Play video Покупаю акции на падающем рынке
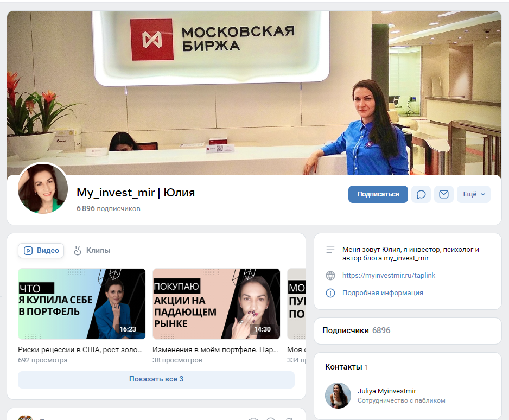 tap(216, 304)
